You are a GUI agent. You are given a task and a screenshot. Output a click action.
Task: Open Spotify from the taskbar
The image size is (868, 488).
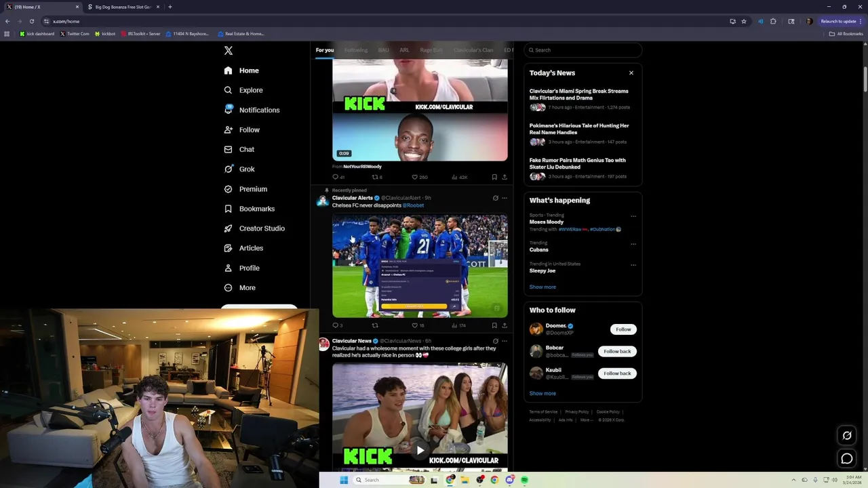525,480
